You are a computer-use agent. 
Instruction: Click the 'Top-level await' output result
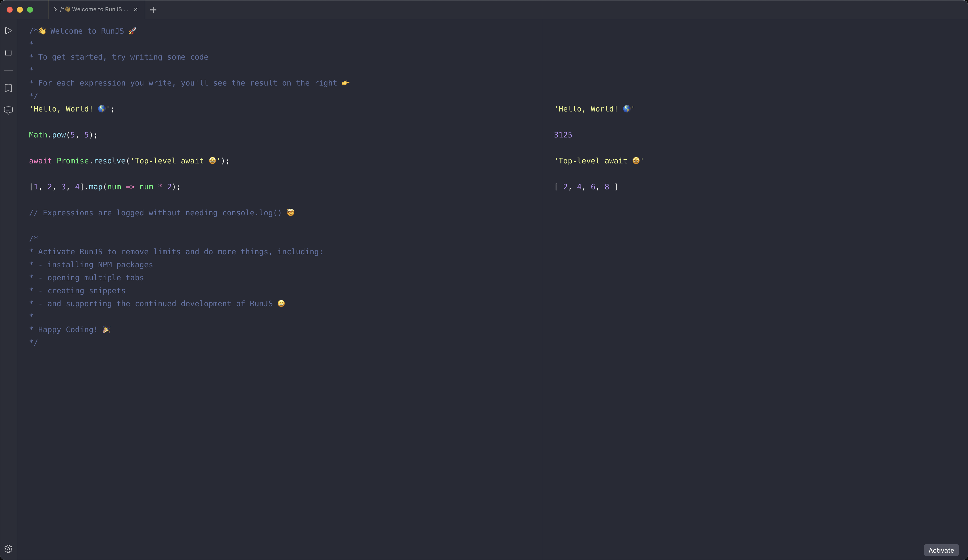click(599, 161)
